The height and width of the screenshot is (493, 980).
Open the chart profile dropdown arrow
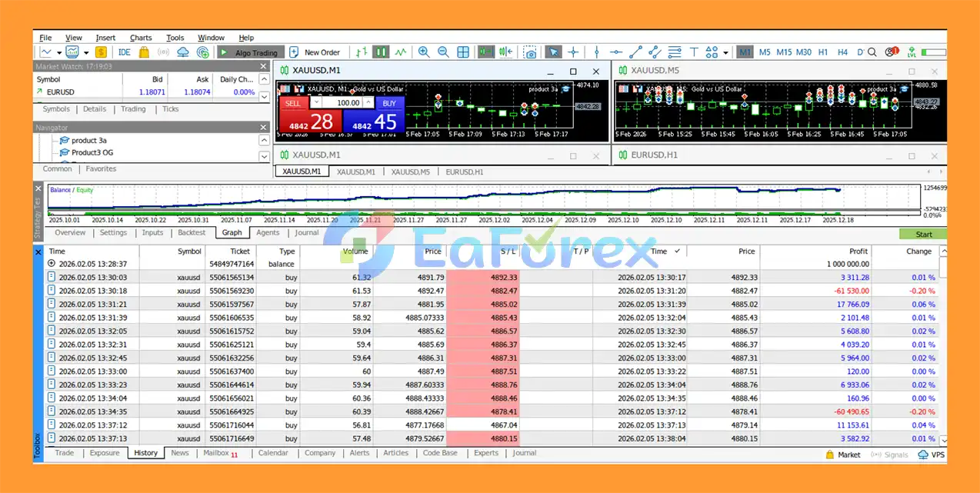pos(85,52)
